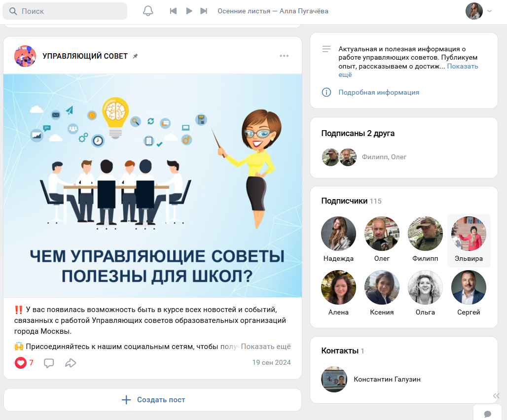507x420 pixels.
Task: Expand community description with Показать ещё
Action: coord(462,67)
